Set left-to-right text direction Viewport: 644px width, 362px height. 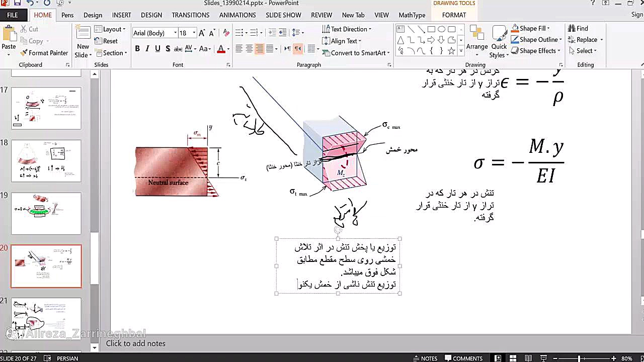pos(287,49)
